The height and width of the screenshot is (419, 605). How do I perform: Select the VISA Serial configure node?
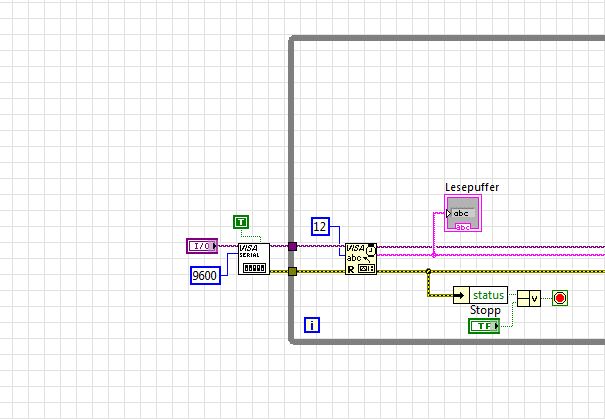coord(253,259)
